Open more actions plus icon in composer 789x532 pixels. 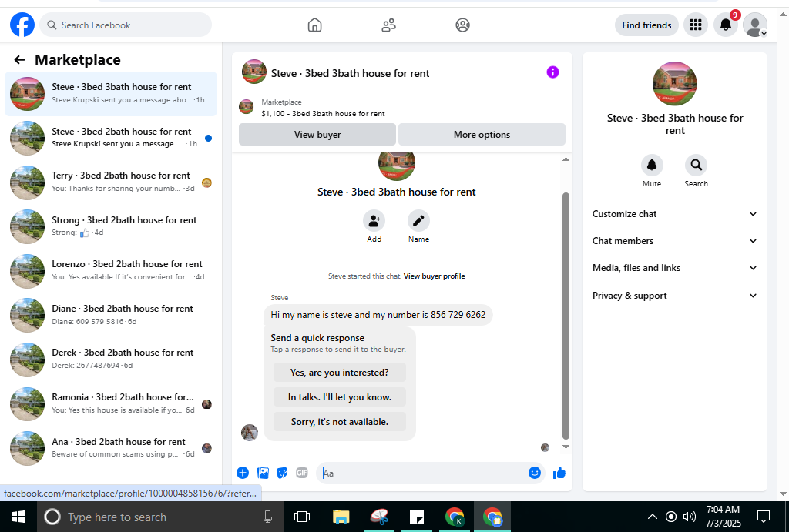(x=243, y=473)
